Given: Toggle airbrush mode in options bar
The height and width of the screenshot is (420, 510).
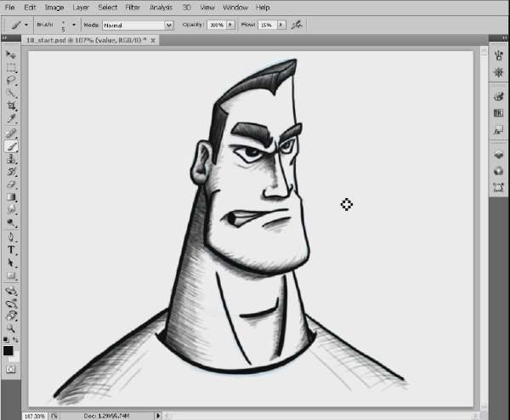Looking at the screenshot, I should tap(297, 25).
